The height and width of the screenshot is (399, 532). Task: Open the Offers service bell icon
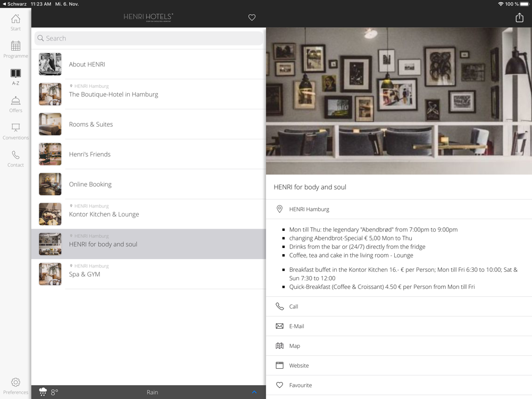(x=15, y=101)
